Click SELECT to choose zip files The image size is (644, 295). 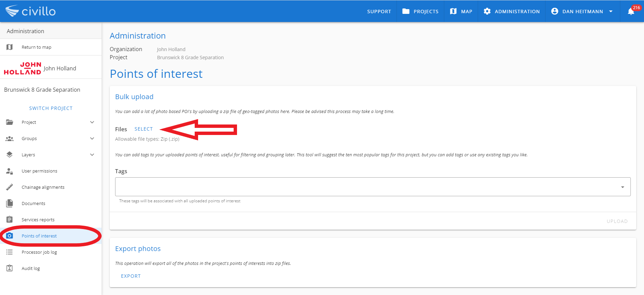(x=144, y=129)
